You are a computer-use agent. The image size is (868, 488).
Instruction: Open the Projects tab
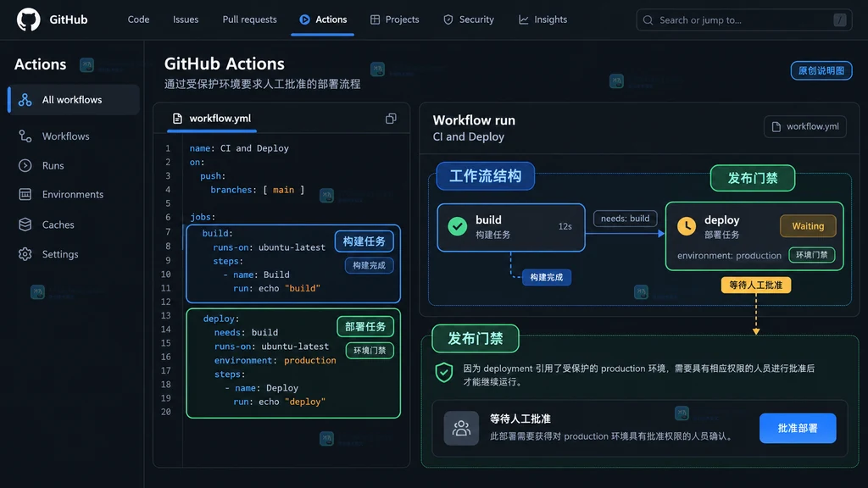click(395, 19)
